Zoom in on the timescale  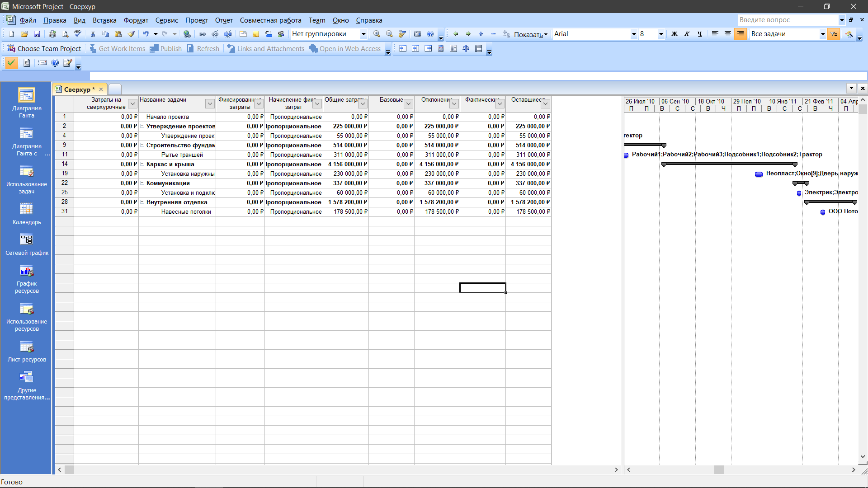[x=377, y=34]
